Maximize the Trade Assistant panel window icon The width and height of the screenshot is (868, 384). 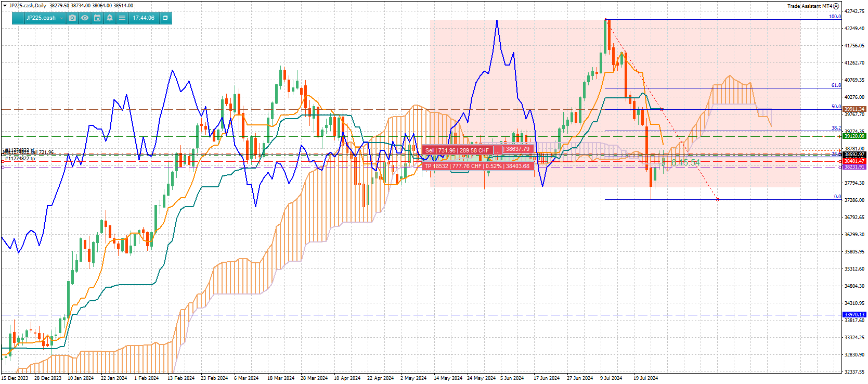[x=165, y=18]
